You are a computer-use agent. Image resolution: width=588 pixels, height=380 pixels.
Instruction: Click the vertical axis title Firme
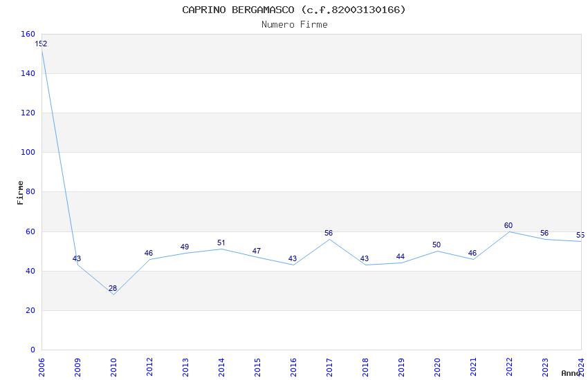pos(20,193)
